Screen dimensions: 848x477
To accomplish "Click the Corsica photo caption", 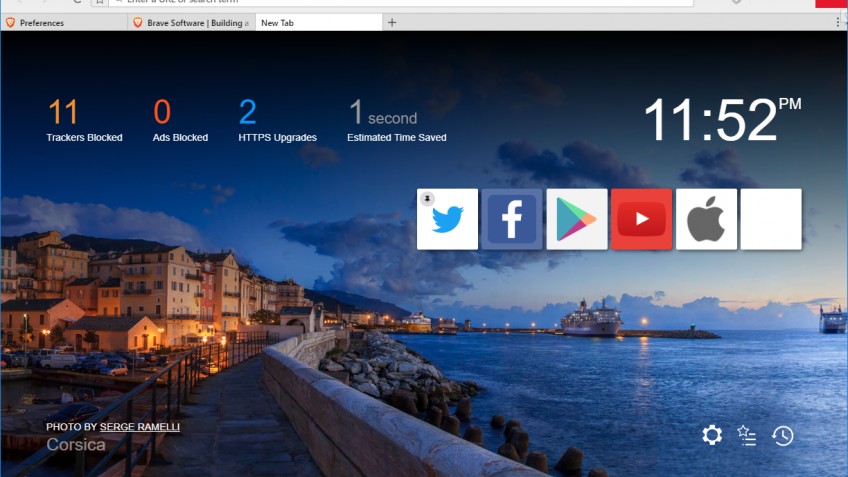I will 76,445.
